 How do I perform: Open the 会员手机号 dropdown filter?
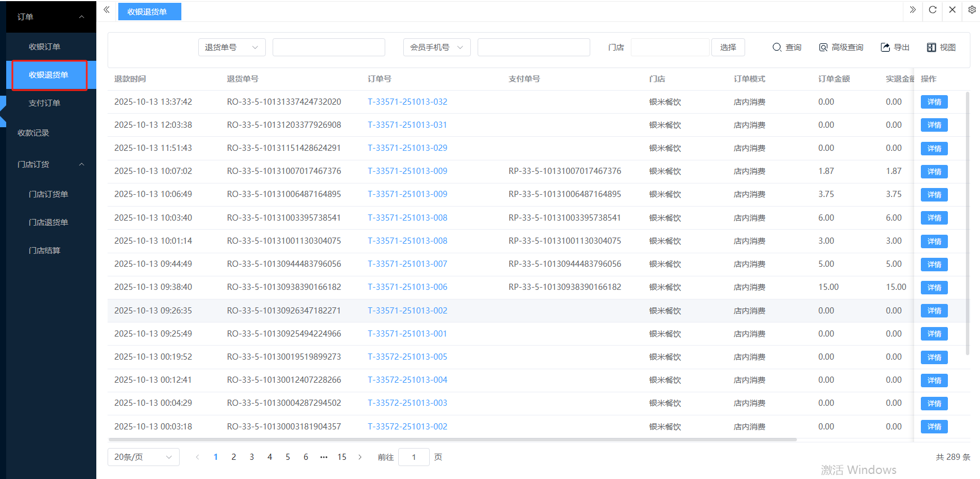click(436, 47)
